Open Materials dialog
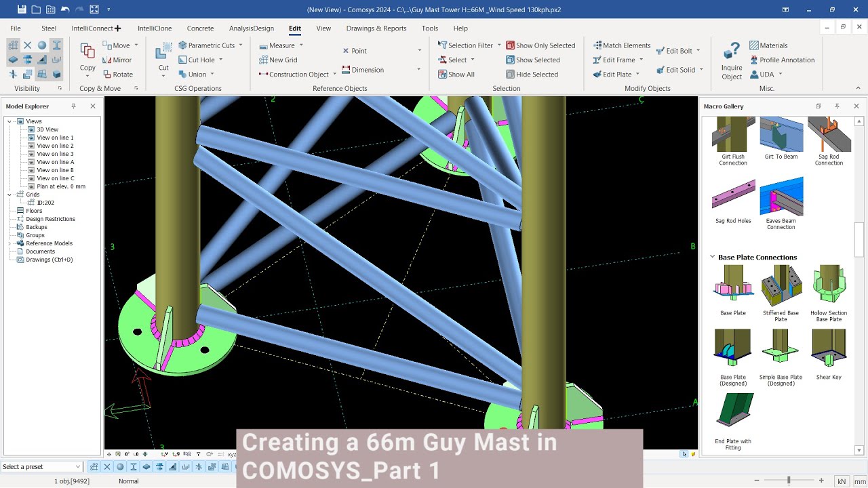 [x=768, y=45]
